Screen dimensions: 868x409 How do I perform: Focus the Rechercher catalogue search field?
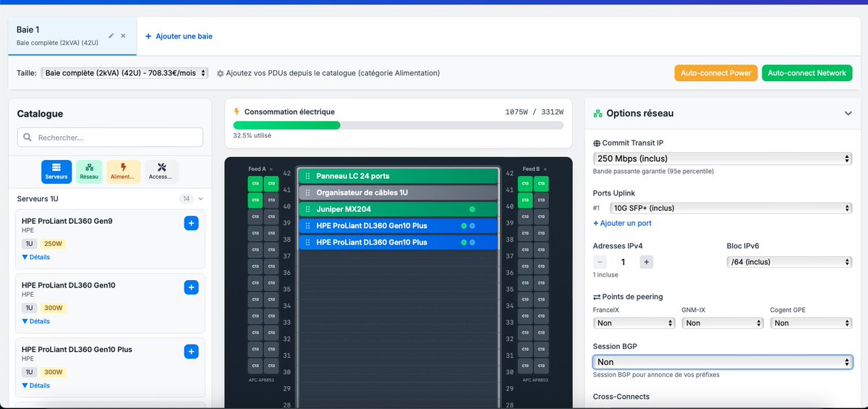(x=110, y=138)
